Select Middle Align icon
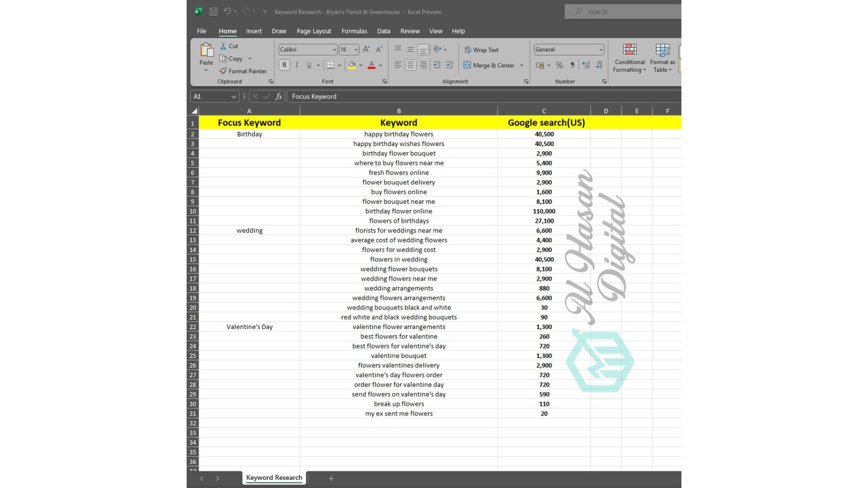 click(x=411, y=49)
